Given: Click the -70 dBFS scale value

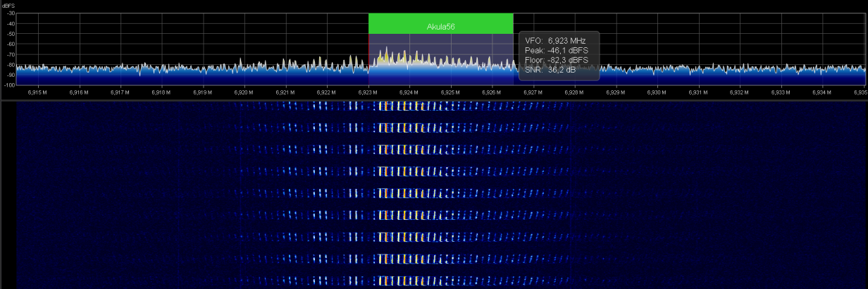Looking at the screenshot, I should coord(10,54).
